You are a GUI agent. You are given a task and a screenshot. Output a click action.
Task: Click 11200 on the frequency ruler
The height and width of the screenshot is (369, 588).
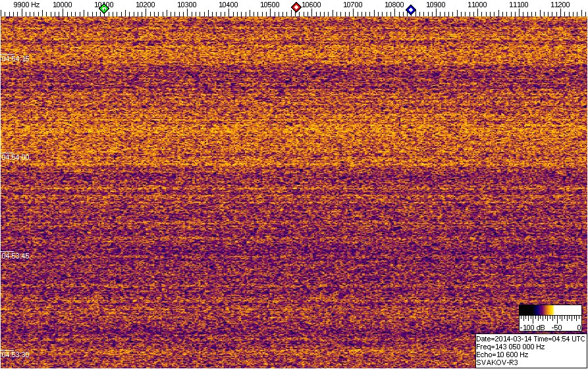click(560, 5)
